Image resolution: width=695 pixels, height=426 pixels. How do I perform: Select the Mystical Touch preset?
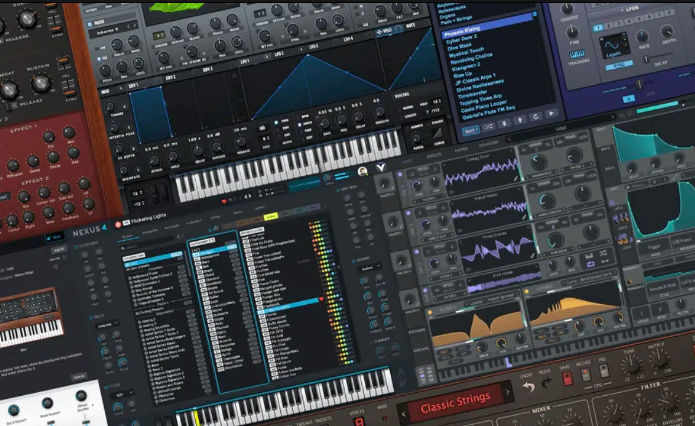click(x=466, y=53)
